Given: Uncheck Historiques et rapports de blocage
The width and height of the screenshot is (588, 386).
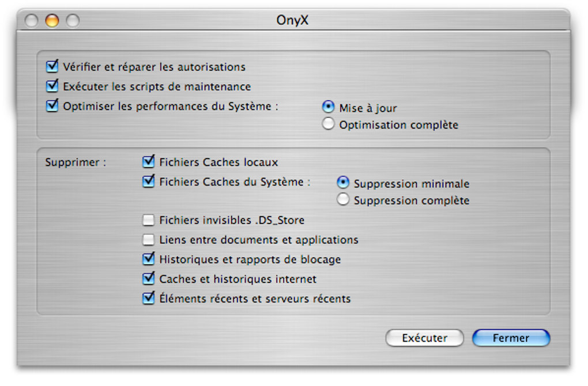Looking at the screenshot, I should click(149, 259).
